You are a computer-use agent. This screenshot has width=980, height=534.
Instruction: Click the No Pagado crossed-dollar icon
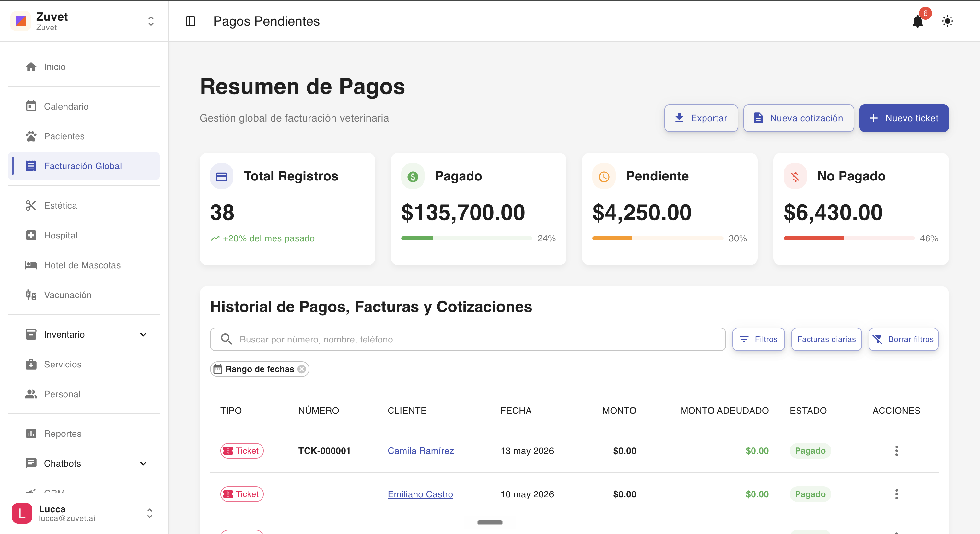[x=795, y=176]
